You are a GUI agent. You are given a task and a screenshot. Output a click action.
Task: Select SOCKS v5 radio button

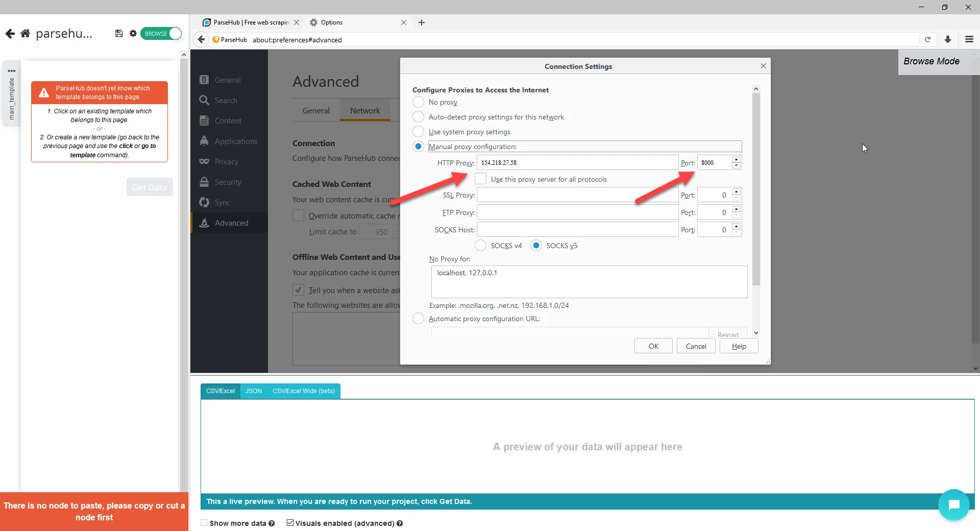tap(536, 246)
